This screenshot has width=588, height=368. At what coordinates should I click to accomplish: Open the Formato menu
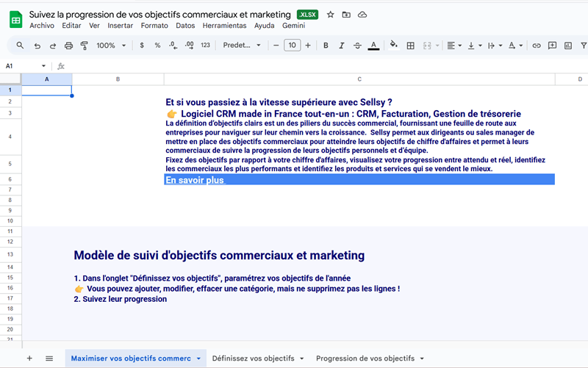point(154,26)
